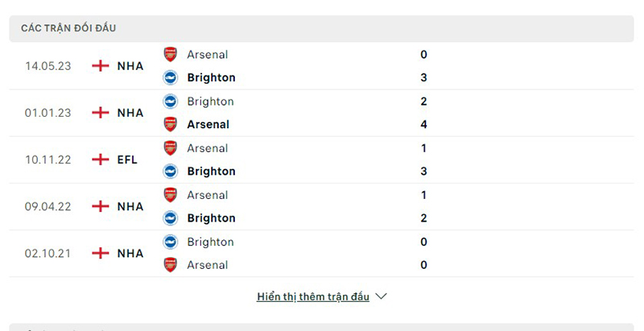Screen dimensions: 644x331
Task: Click Arsenal's score of 4 on 01.01.23
Action: [423, 125]
